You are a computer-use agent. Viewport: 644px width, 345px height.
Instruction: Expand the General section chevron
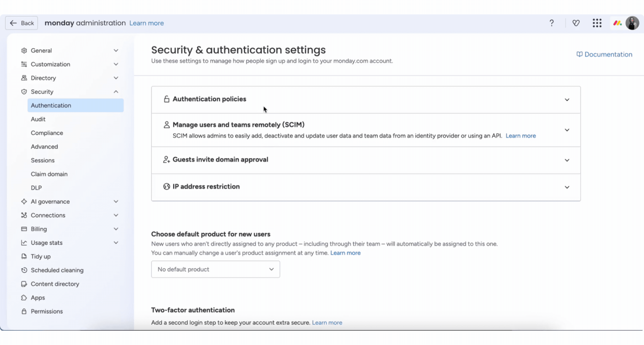coord(116,51)
